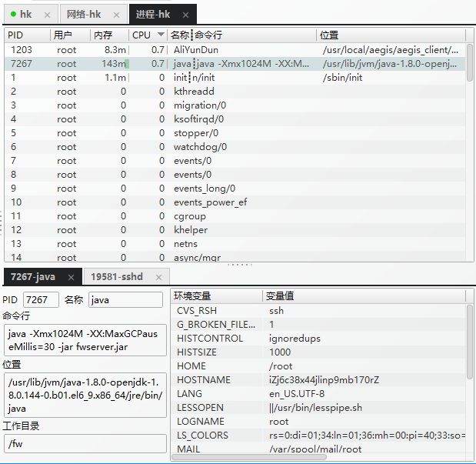The image size is (476, 464).
Task: Close the 进程-hk tab
Action: (185, 15)
